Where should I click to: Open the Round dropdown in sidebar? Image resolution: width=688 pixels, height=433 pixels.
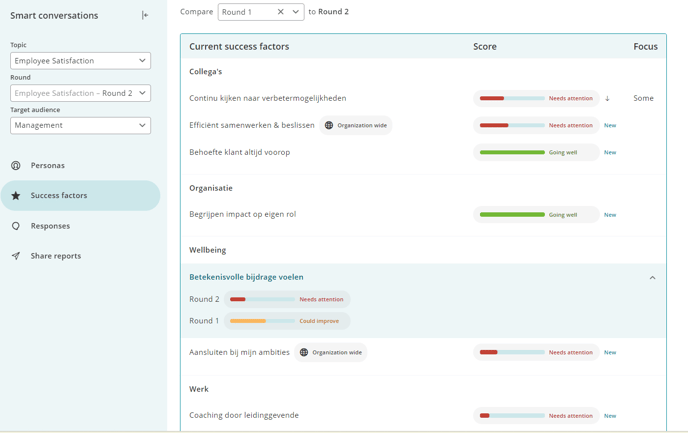point(80,93)
